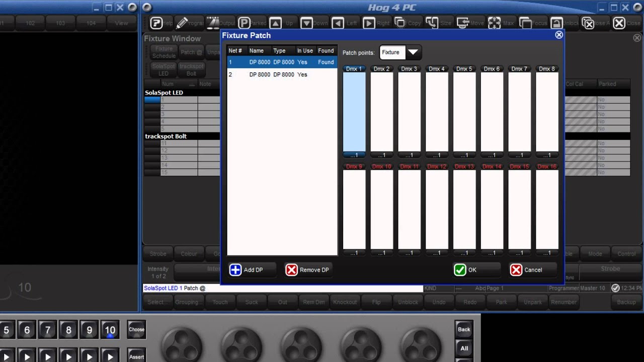Click the Renumber toolbar button
Screen dimensions: 644x362
(x=563, y=302)
